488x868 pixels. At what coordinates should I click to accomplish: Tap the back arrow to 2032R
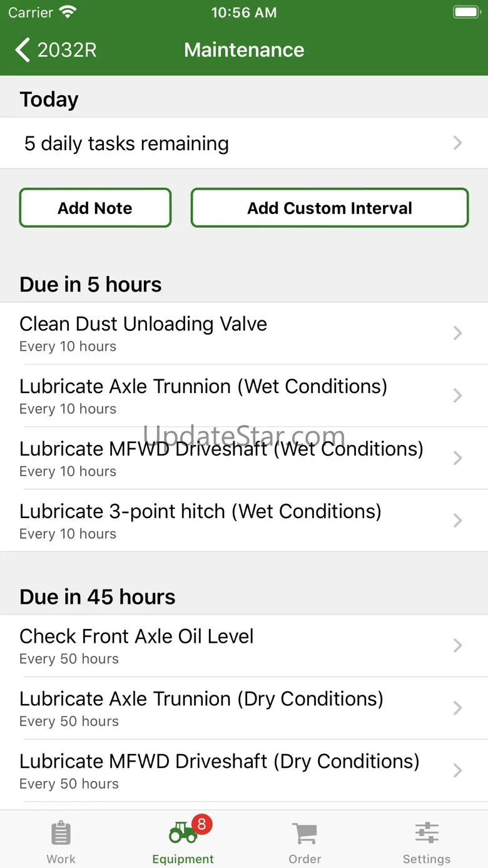coord(23,50)
